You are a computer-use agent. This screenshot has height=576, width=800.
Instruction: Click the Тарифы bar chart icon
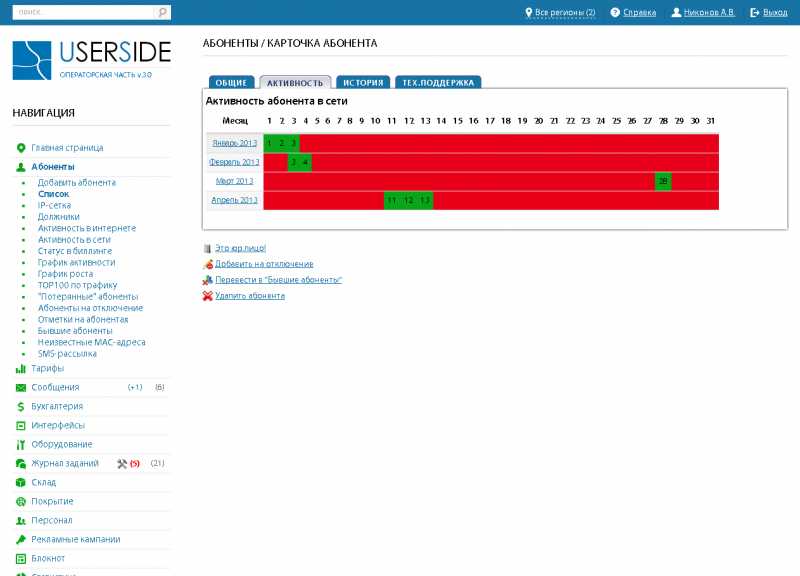tap(21, 369)
